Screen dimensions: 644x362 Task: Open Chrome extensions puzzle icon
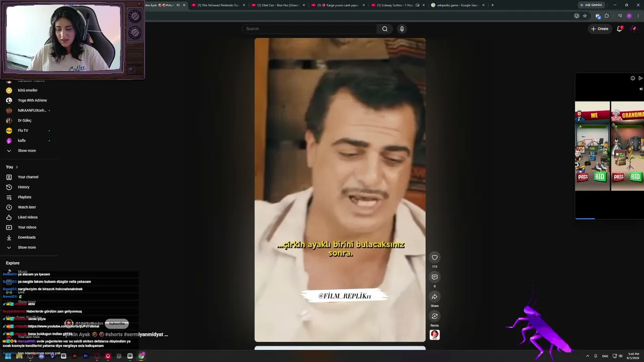pyautogui.click(x=606, y=16)
